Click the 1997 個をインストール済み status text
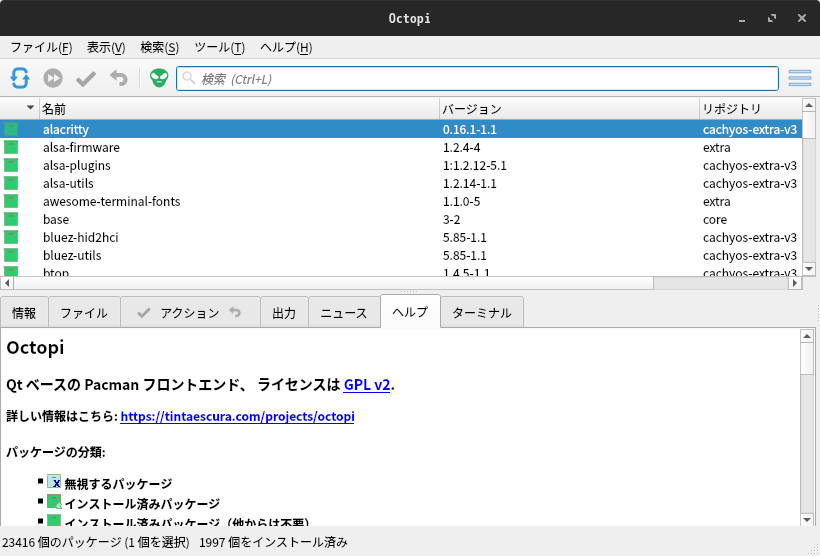Screen dimensions: 820x556 [x=273, y=542]
